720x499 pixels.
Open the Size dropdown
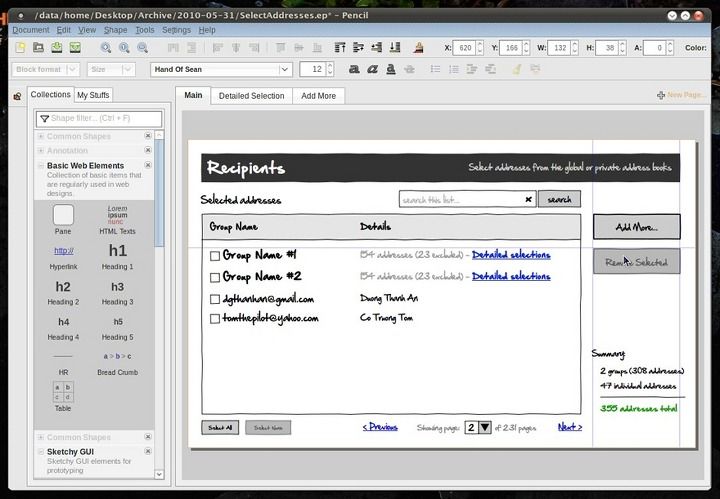pos(111,69)
